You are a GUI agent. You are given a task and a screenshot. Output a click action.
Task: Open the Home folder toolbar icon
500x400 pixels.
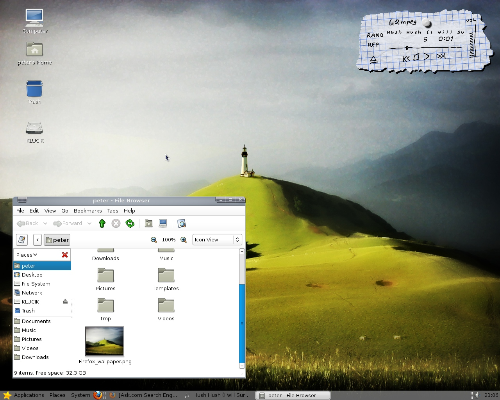(149, 223)
